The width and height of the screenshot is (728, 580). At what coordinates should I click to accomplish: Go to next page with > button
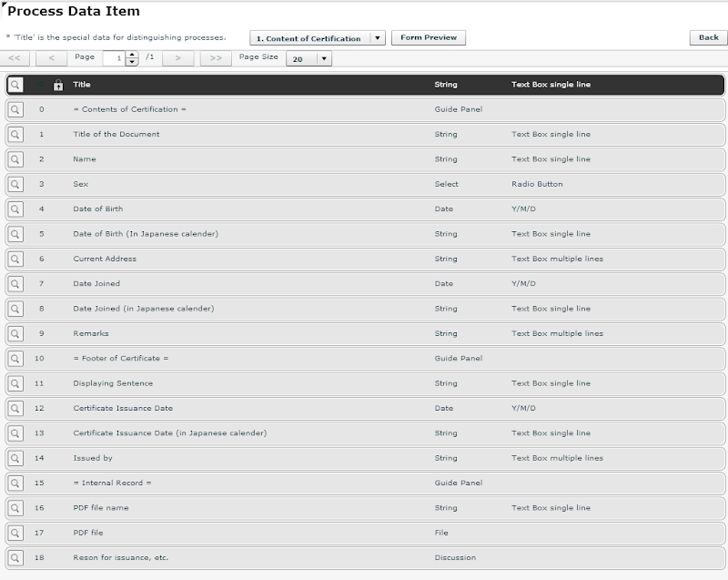pos(177,58)
